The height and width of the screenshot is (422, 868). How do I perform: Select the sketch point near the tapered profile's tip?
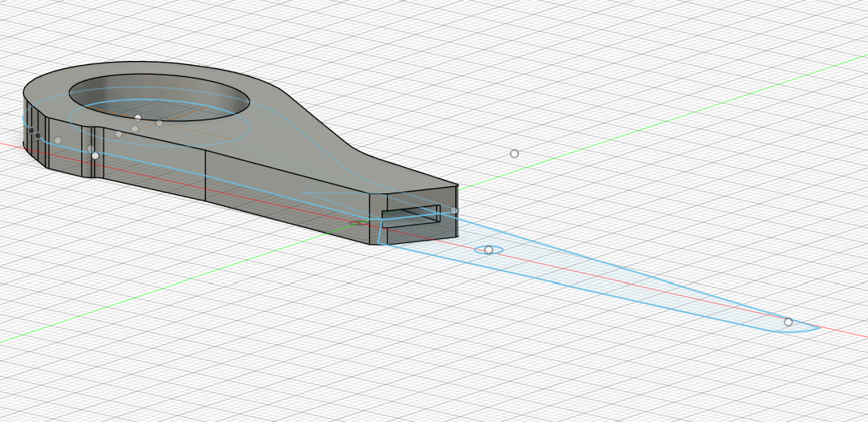pos(789,322)
